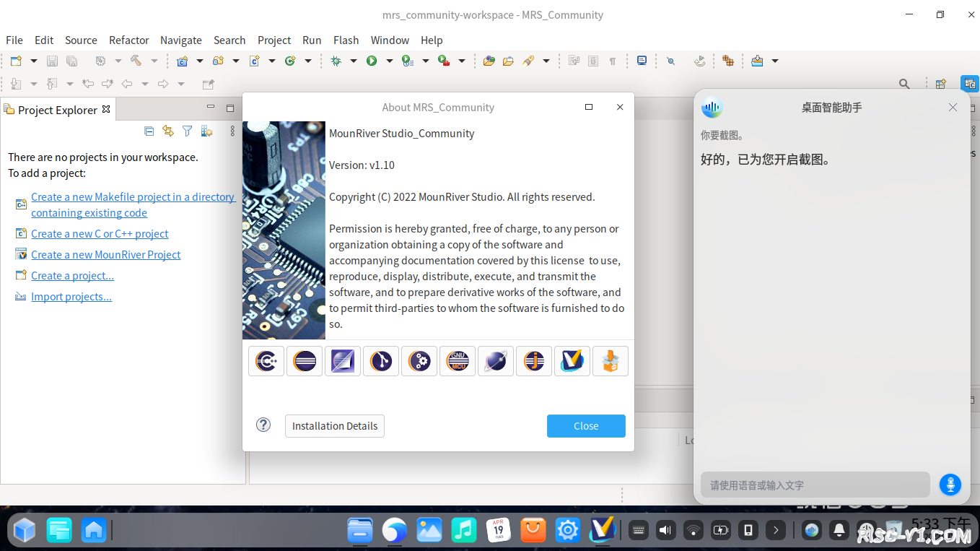Click the New wizard toolbar icon

point(16,61)
